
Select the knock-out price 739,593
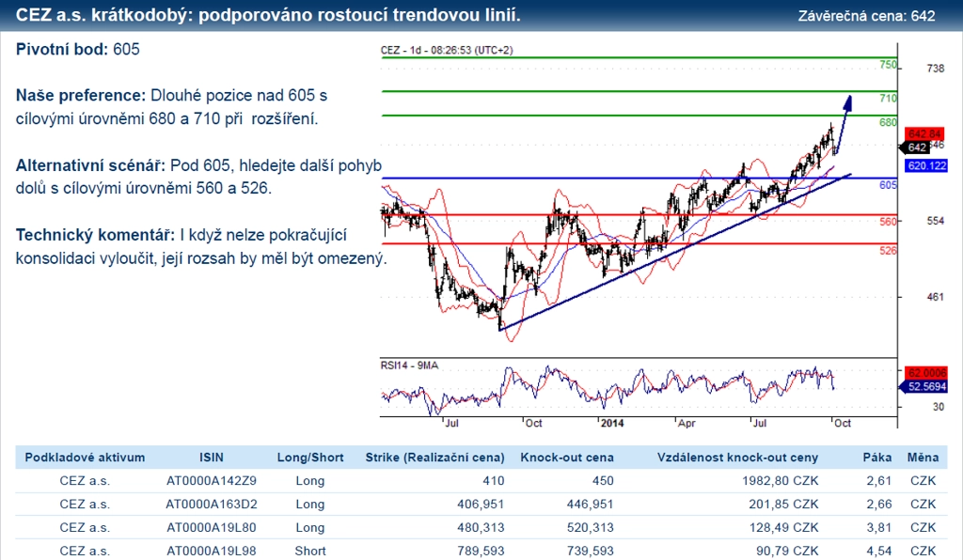coord(591,551)
